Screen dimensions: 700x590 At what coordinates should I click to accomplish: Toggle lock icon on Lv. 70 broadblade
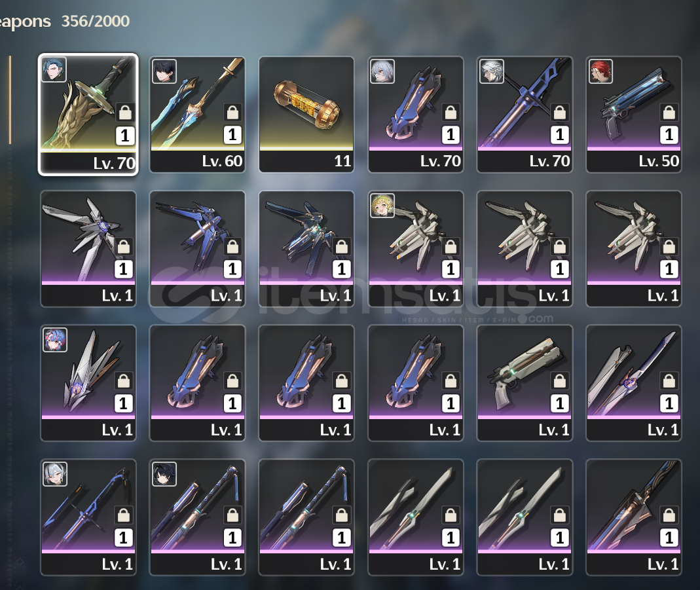point(125,112)
